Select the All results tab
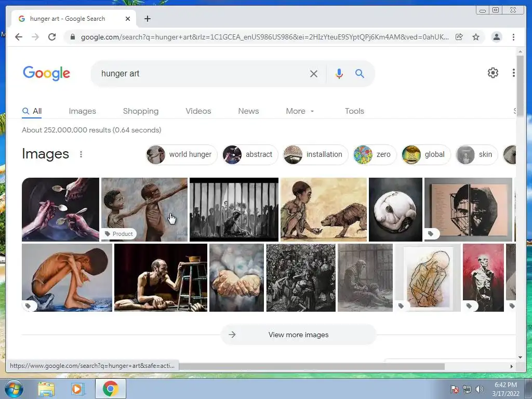 [x=32, y=111]
